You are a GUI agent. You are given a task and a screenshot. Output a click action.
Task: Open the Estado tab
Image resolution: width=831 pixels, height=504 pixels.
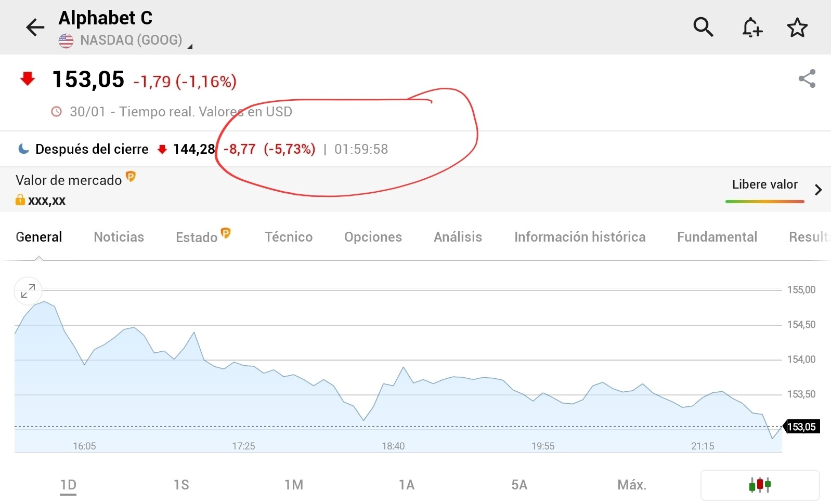pyautogui.click(x=197, y=237)
